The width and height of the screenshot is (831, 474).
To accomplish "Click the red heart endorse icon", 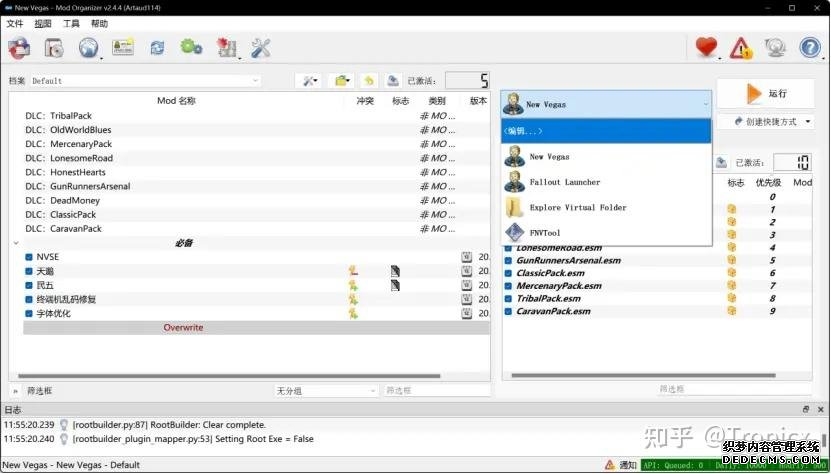I will pyautogui.click(x=707, y=47).
